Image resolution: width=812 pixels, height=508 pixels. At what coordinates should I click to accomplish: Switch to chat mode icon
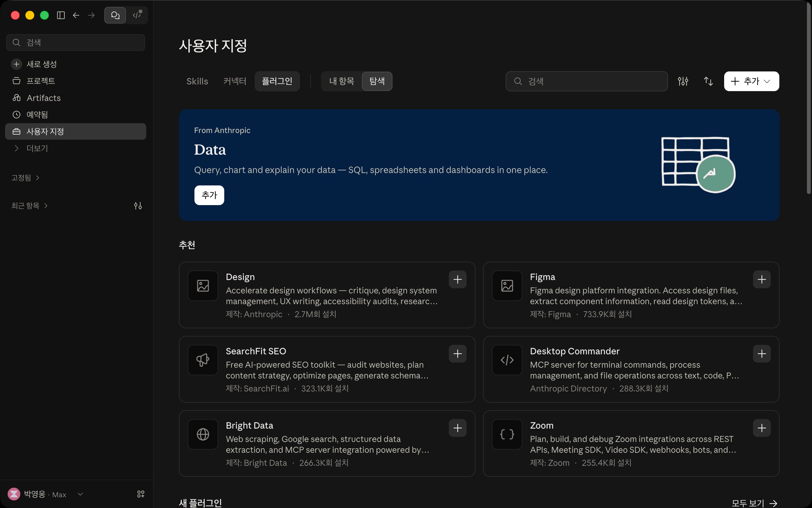115,15
